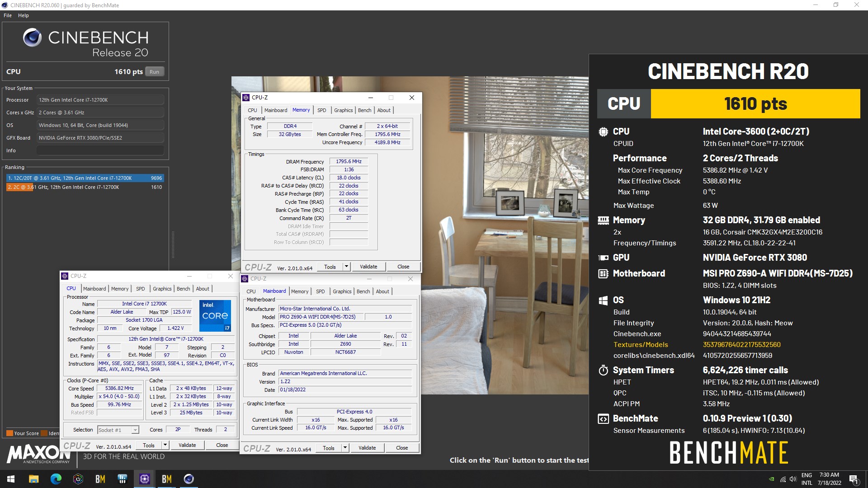Click the Processor field showing i7-12700K
The height and width of the screenshot is (488, 868).
point(100,100)
